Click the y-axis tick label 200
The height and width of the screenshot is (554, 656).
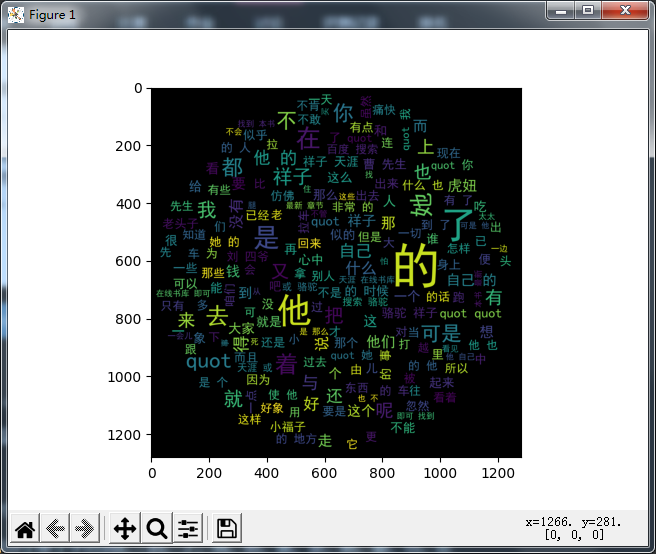pos(128,146)
